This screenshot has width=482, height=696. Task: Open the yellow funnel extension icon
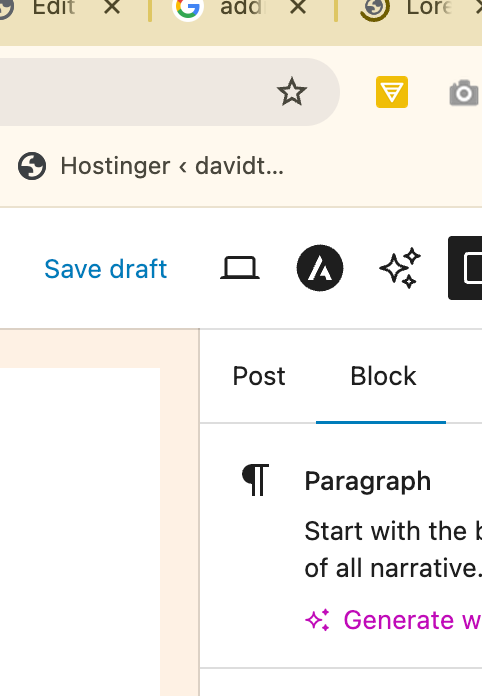(x=392, y=92)
